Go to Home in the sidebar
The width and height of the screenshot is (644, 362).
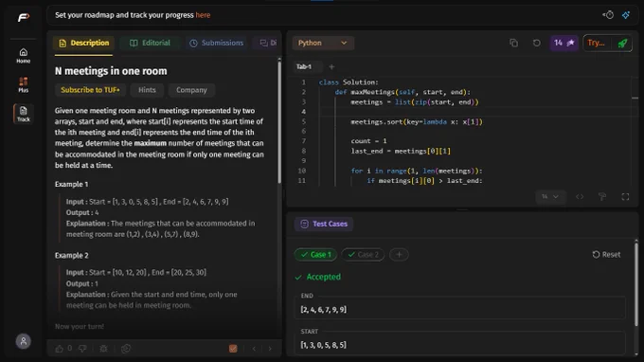coord(24,56)
